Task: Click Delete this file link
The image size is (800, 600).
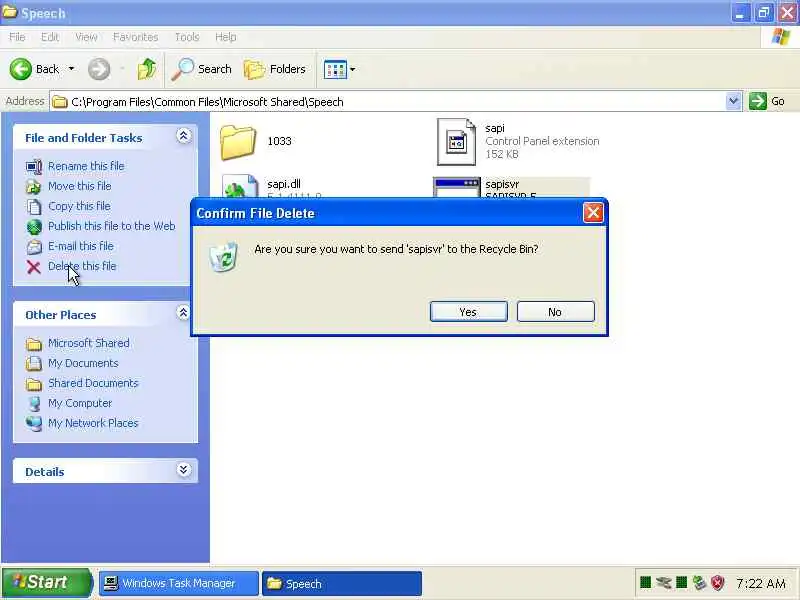Action: pyautogui.click(x=82, y=266)
